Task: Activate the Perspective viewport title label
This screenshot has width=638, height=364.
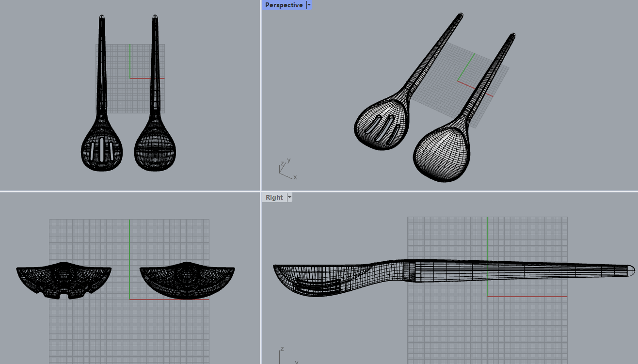Action: tap(284, 5)
